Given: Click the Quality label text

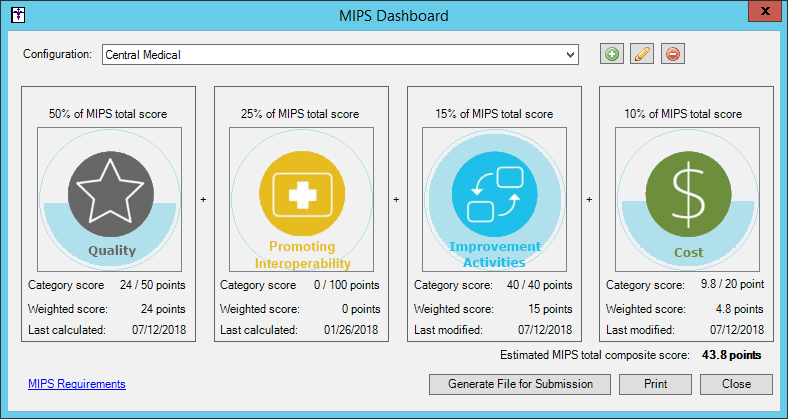Looking at the screenshot, I should [x=111, y=251].
